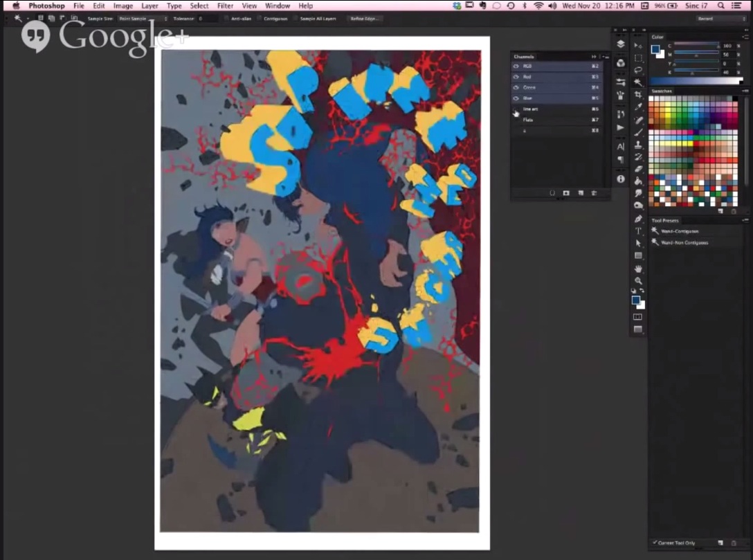The image size is (753, 560).
Task: Select the Pen tool
Action: 638,219
